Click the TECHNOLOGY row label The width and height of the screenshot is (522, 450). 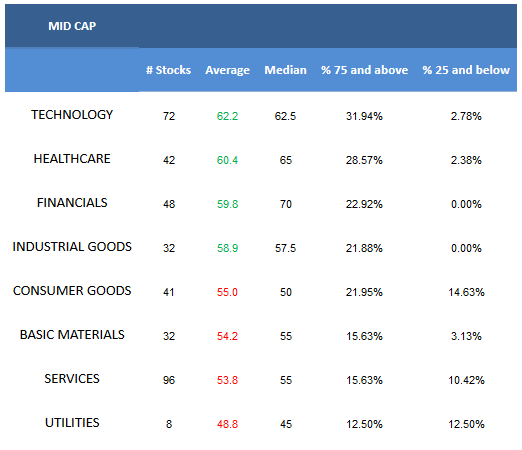pyautogui.click(x=72, y=115)
